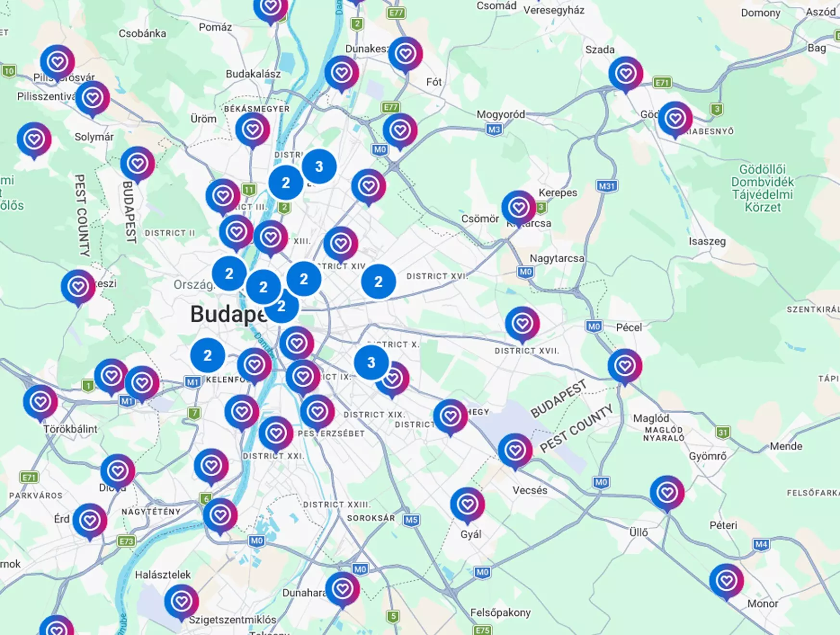
Task: Select the heart pin at Budakeszi
Action: pyautogui.click(x=78, y=288)
